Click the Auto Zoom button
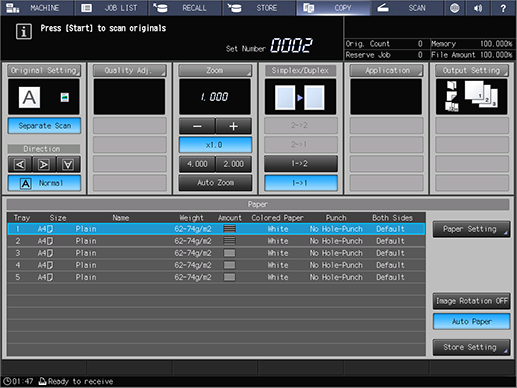The width and height of the screenshot is (517, 388). pyautogui.click(x=215, y=183)
